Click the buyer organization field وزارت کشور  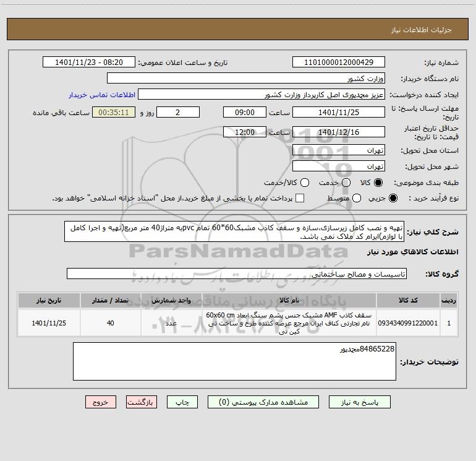point(246,79)
